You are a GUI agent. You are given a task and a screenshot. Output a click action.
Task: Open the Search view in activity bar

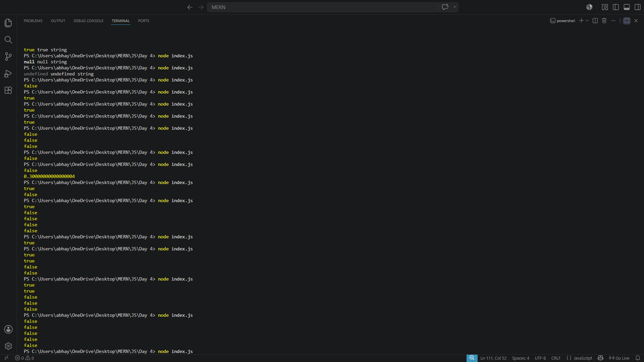[x=8, y=40]
